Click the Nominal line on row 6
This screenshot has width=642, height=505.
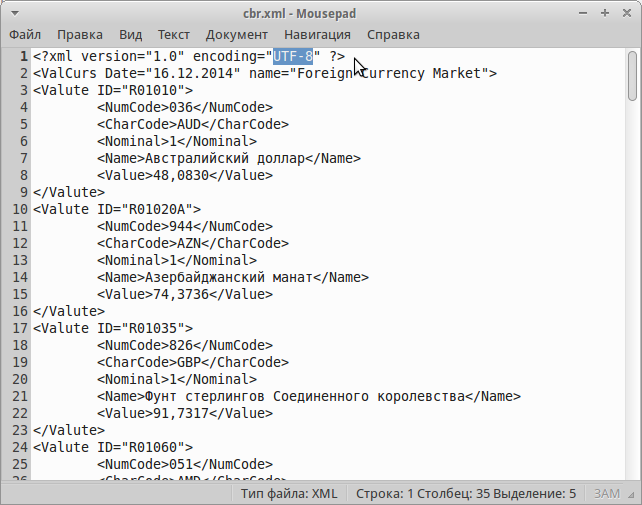[x=177, y=141]
